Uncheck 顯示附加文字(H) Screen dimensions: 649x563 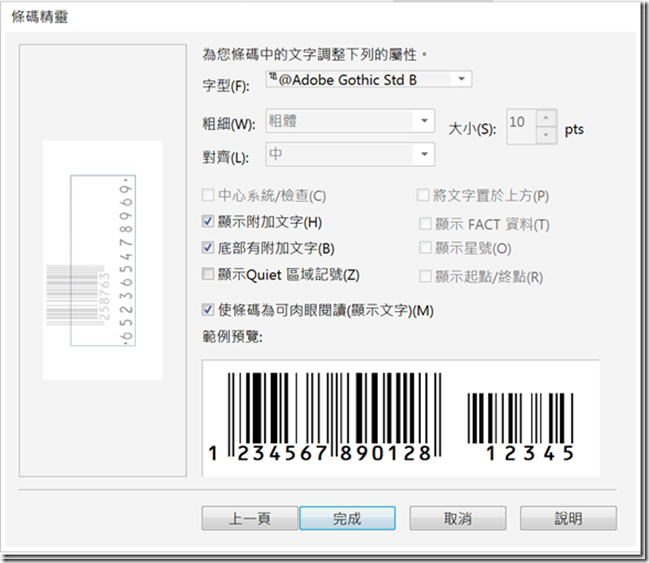(208, 221)
